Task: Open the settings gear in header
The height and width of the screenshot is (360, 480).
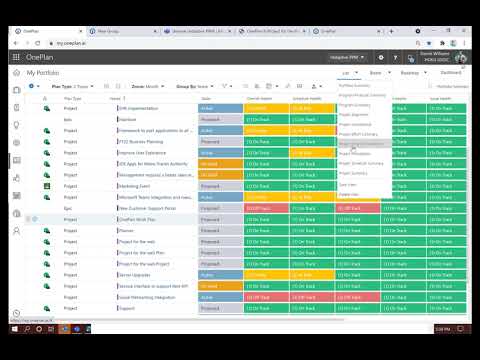Action: 381,58
